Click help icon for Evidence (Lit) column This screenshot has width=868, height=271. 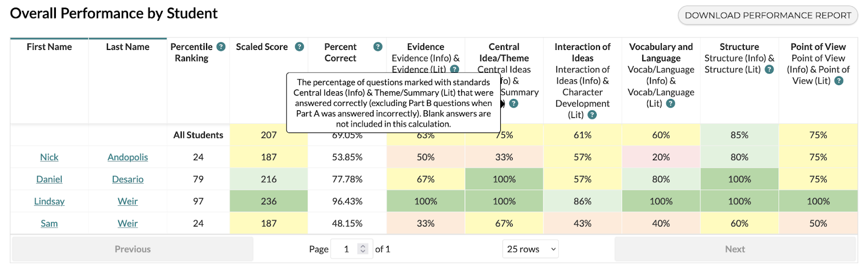coord(455,69)
